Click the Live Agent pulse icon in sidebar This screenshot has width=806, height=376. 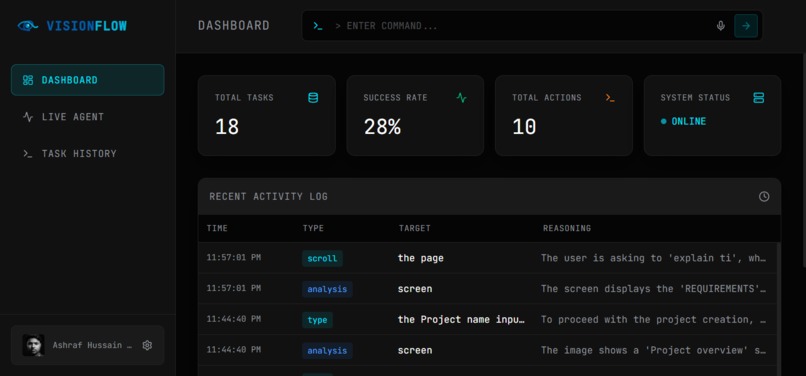[x=28, y=117]
